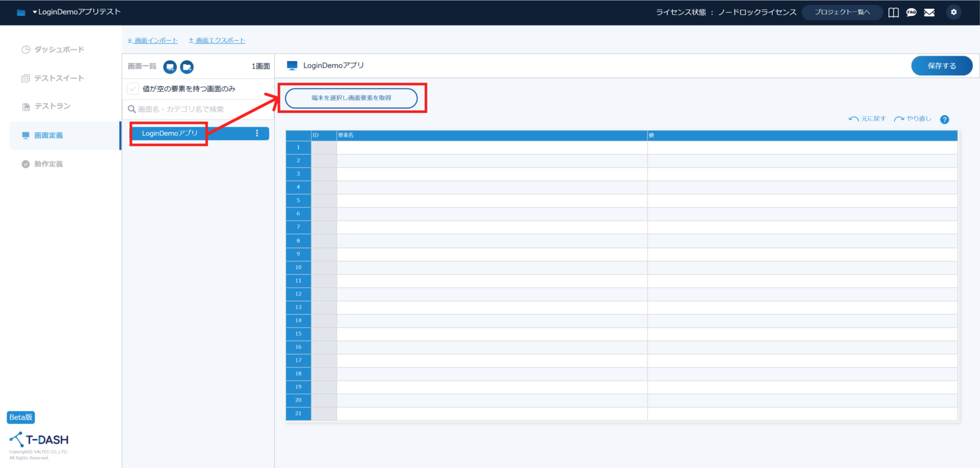Viewport: 980px width, 468px height.
Task: Click the add category icon in screen list
Action: [x=187, y=67]
